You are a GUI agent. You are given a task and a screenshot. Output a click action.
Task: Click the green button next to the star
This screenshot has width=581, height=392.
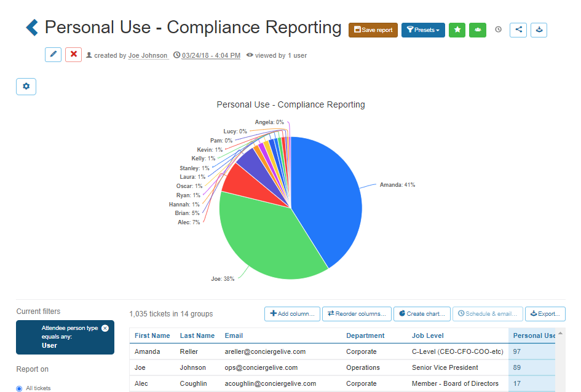(x=478, y=29)
